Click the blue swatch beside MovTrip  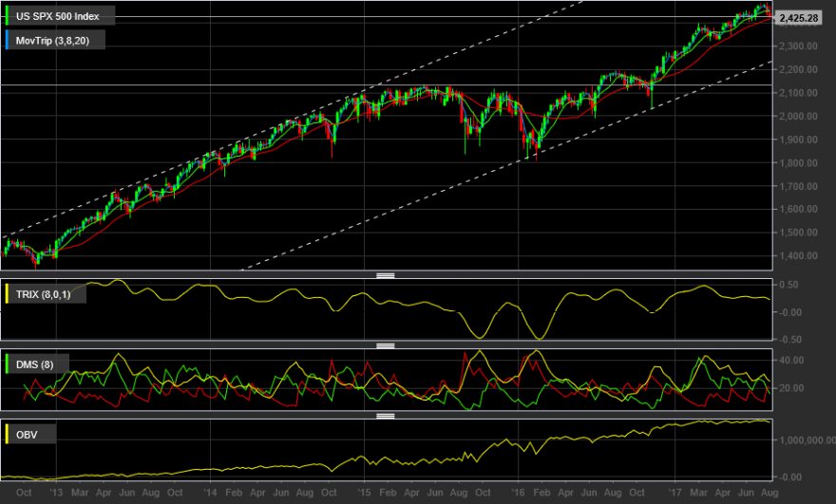coord(7,40)
